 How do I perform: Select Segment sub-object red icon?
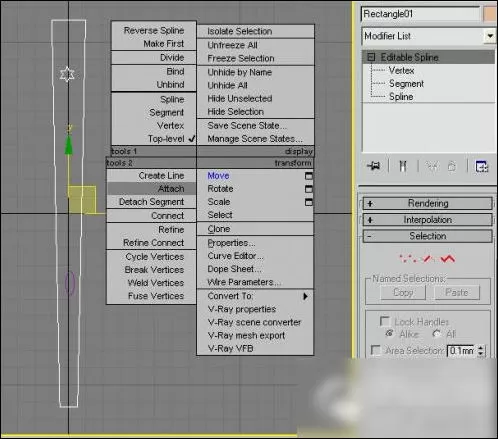428,258
